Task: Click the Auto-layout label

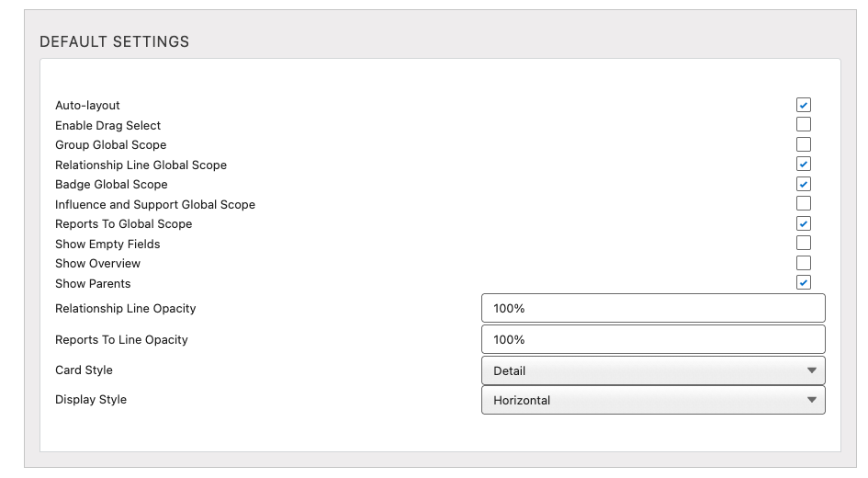Action: [87, 105]
